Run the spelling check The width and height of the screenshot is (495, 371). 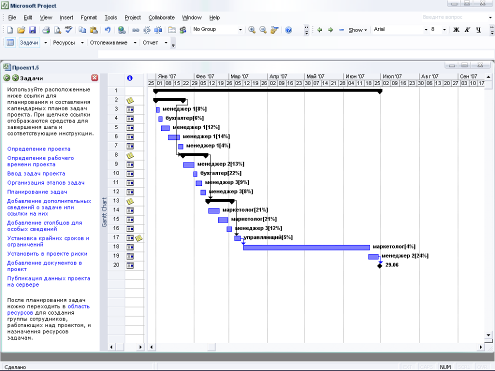(69, 30)
